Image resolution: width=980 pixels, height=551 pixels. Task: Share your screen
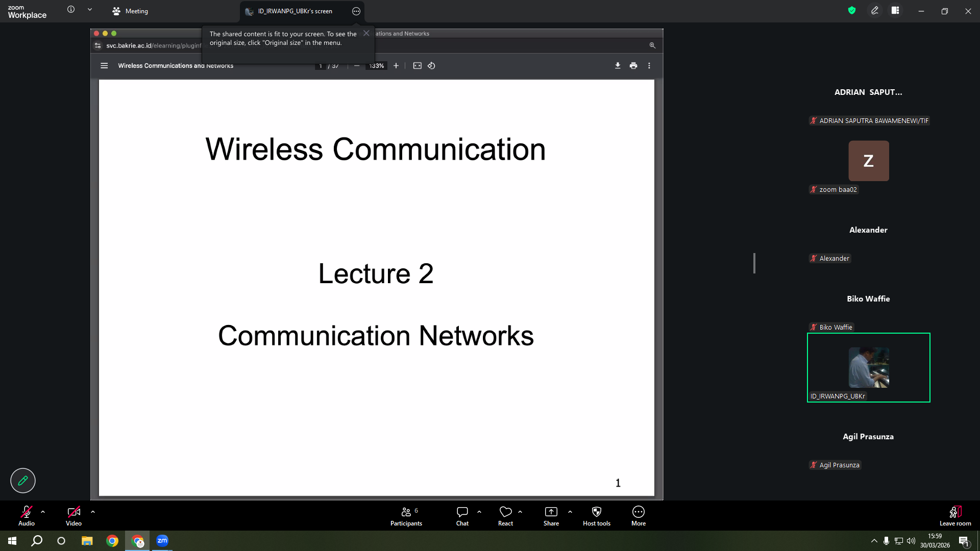tap(551, 516)
